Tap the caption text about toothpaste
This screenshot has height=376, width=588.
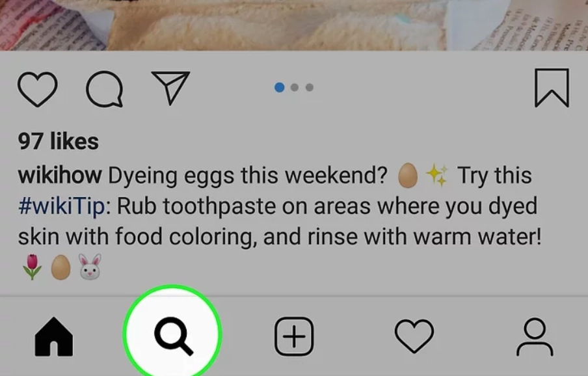[x=280, y=221]
